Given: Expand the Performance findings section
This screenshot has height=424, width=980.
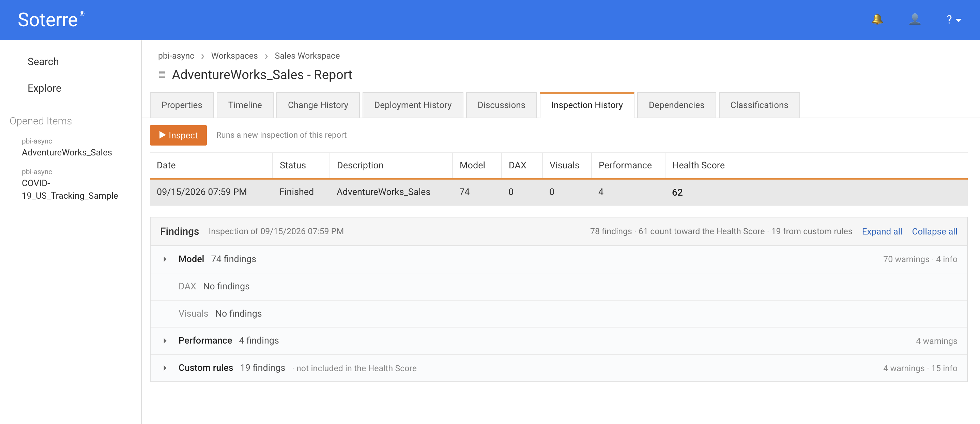Looking at the screenshot, I should pos(165,340).
